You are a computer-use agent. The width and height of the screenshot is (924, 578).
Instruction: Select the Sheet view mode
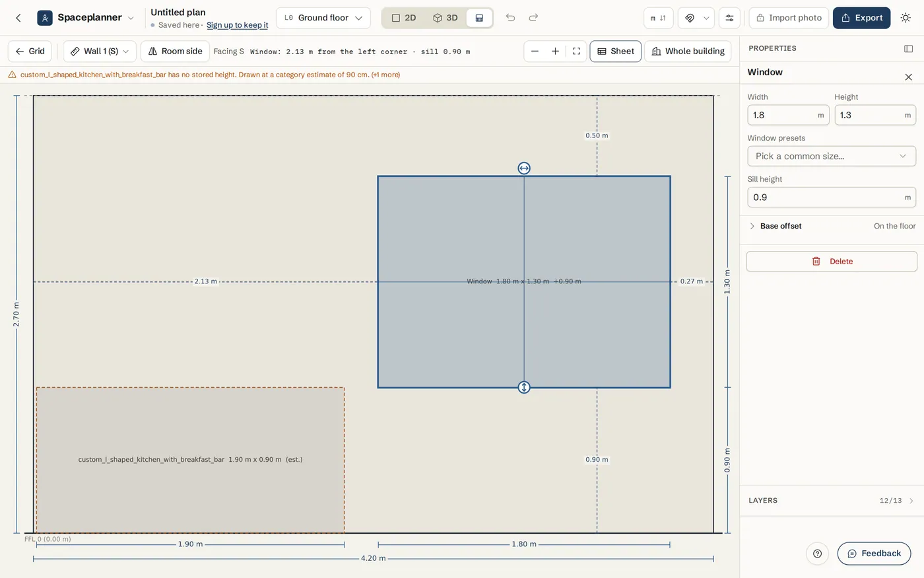point(615,51)
